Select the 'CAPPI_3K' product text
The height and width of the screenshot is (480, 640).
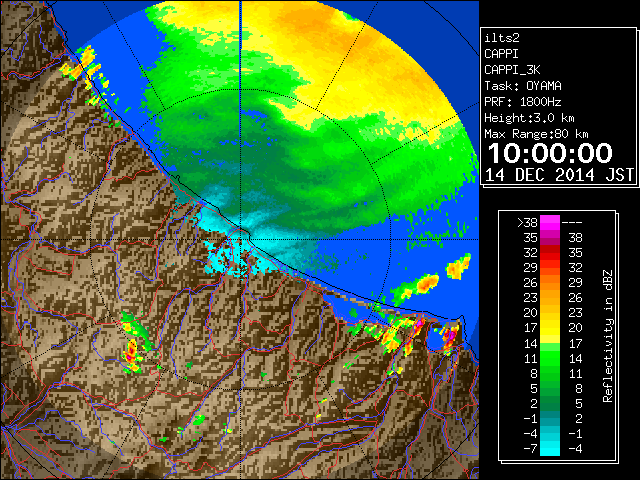tap(512, 70)
